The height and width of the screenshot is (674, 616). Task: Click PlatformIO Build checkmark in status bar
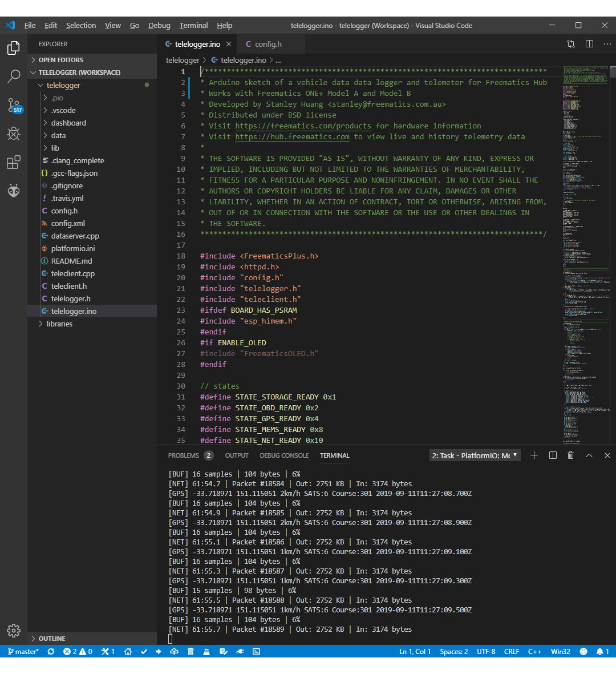pos(144,651)
